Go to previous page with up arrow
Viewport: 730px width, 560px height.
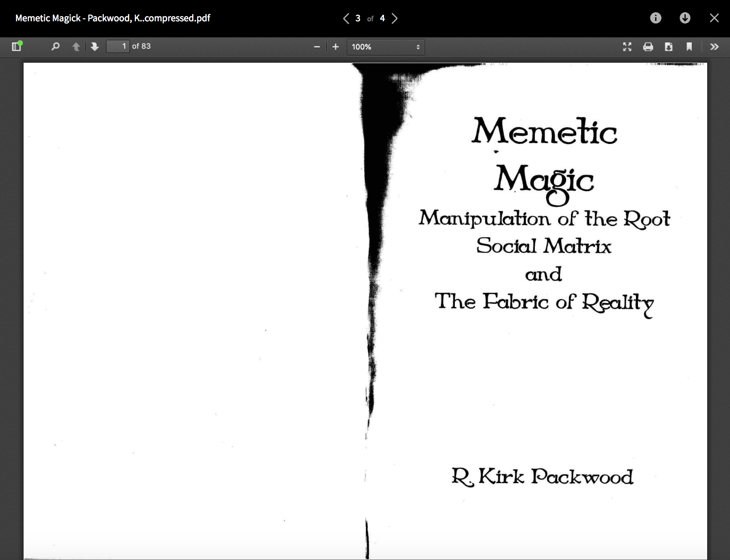(76, 46)
